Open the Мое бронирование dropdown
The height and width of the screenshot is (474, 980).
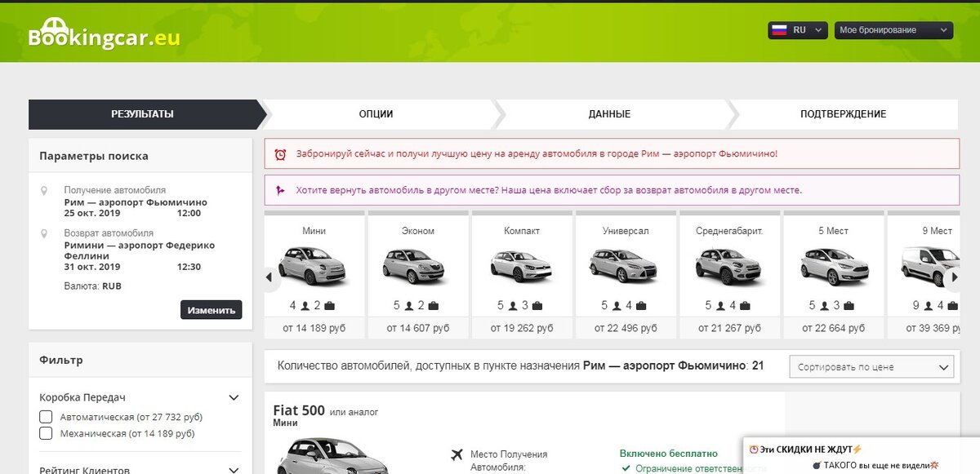click(x=893, y=30)
